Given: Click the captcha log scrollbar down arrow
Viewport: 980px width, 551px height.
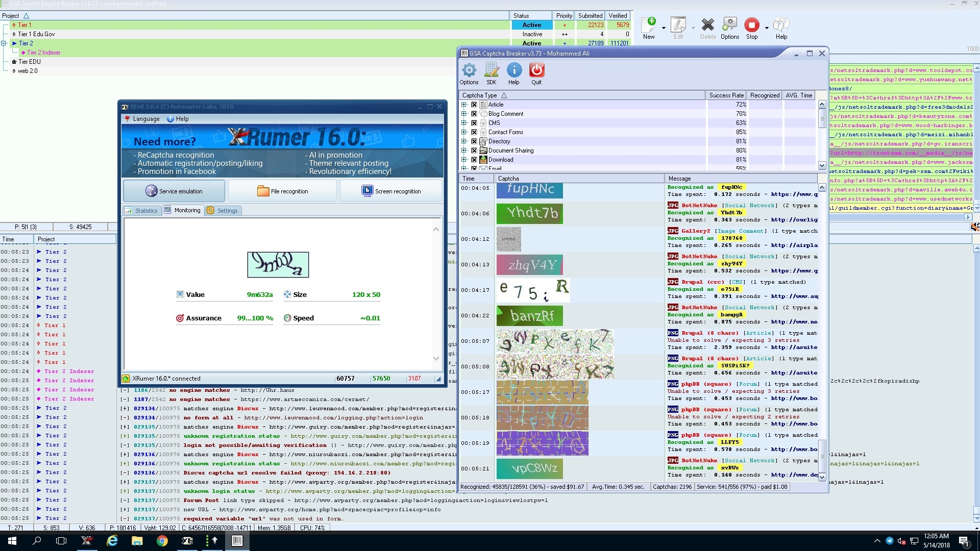Looking at the screenshot, I should (x=822, y=477).
